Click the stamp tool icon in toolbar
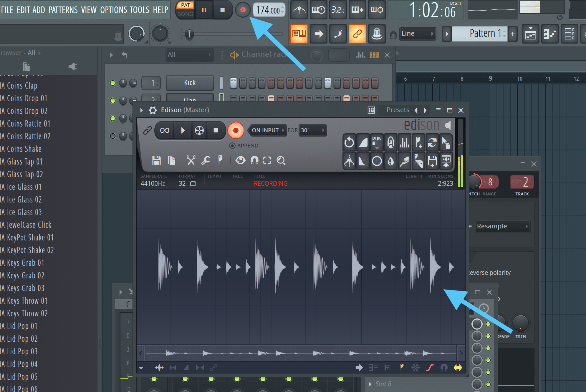Screen dimensions: 586x392 [377, 34]
